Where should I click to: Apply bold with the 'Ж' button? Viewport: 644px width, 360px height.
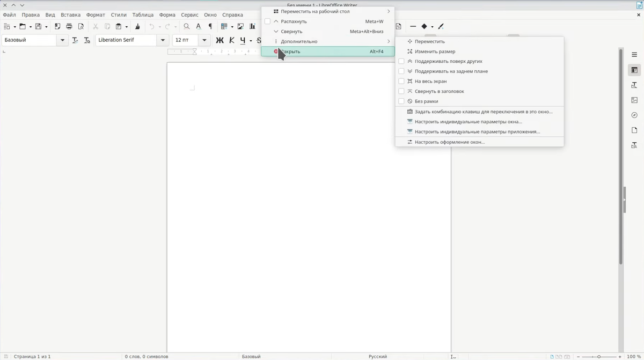point(219,40)
